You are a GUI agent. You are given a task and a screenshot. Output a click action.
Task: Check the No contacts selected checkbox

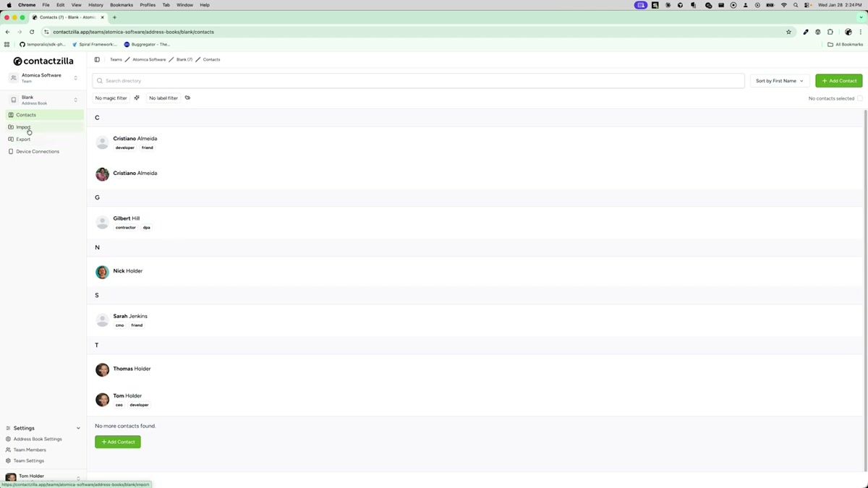(860, 98)
